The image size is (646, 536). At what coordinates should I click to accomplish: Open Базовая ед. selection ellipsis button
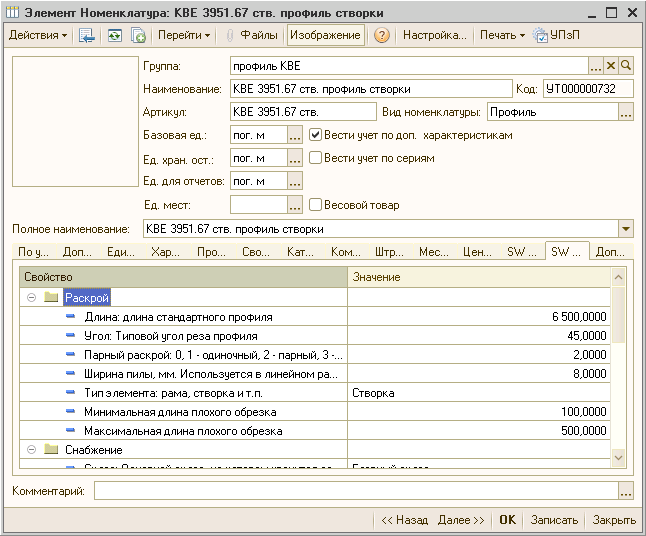point(295,135)
